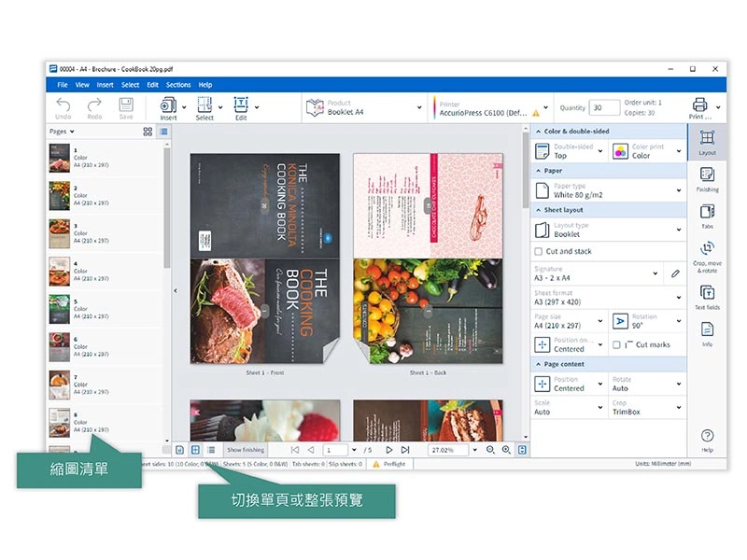Click the Preflight button in status bar
This screenshot has height=560, width=747.
point(389,464)
